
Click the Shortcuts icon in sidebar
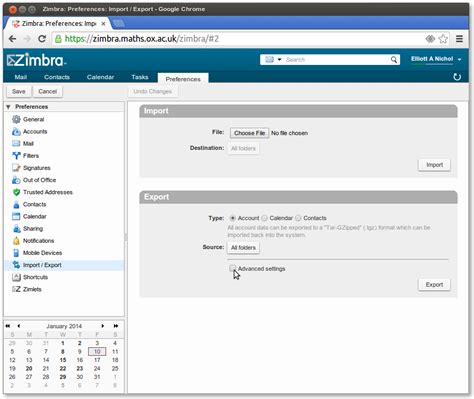click(x=16, y=277)
